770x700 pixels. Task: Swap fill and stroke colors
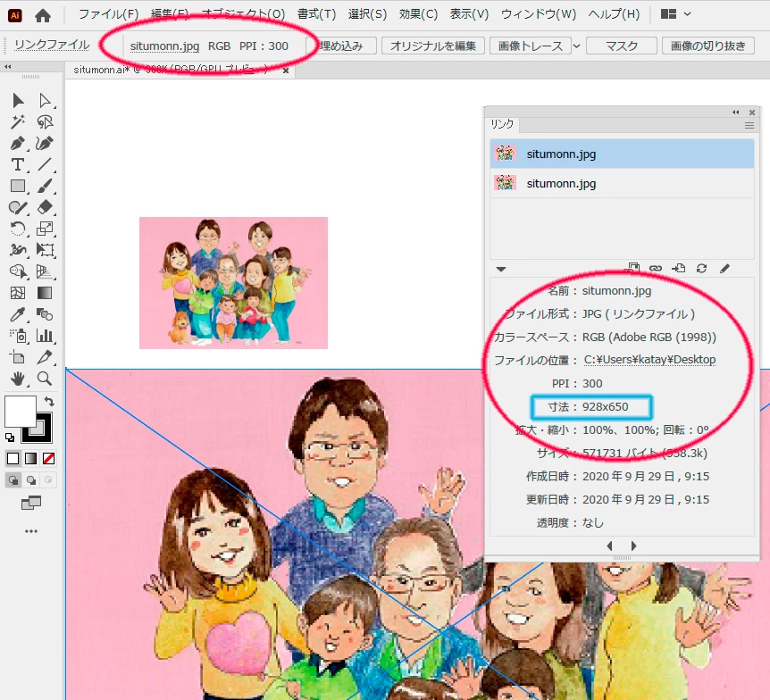click(49, 401)
